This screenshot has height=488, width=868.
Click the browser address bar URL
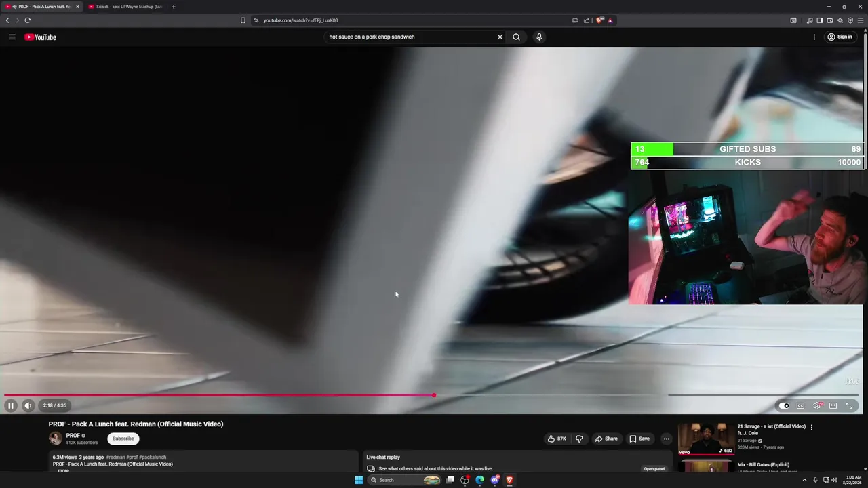point(300,20)
